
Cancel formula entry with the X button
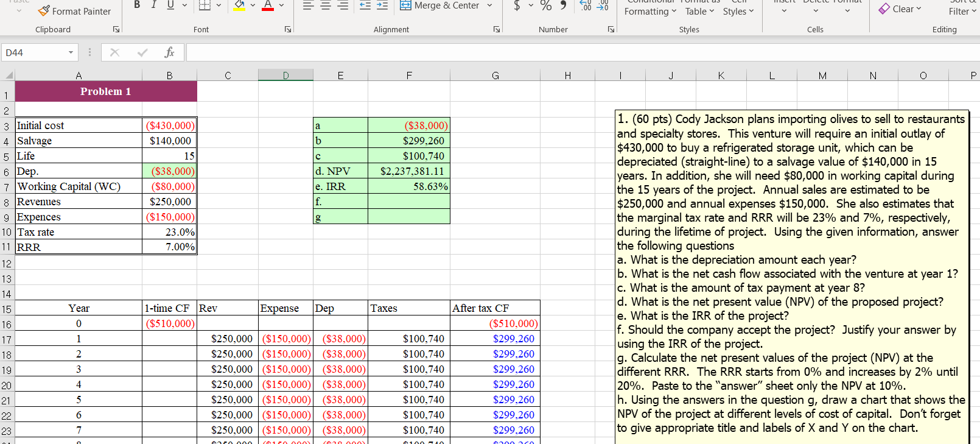[114, 52]
